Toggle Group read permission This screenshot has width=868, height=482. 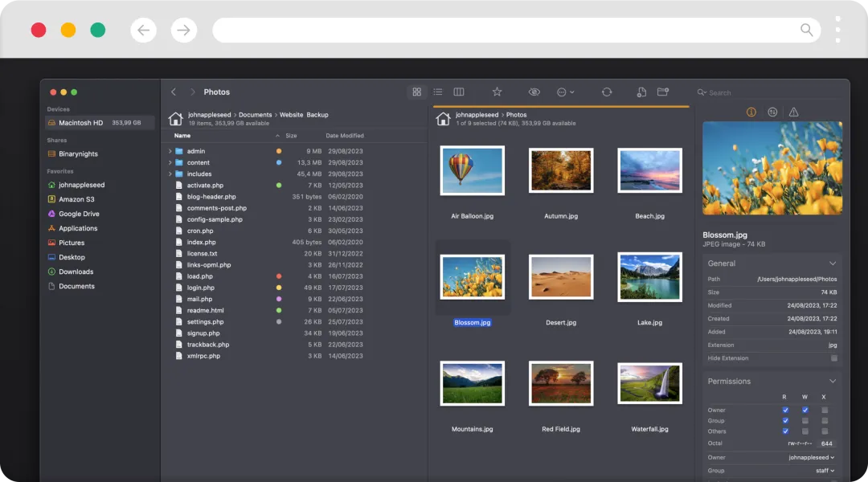point(785,421)
